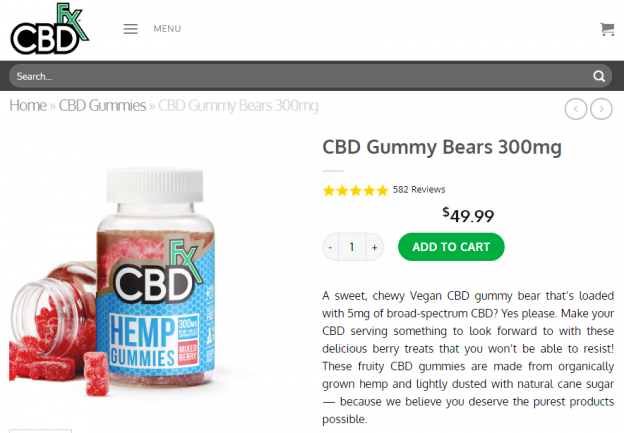Click the search magnifier icon

click(x=599, y=76)
